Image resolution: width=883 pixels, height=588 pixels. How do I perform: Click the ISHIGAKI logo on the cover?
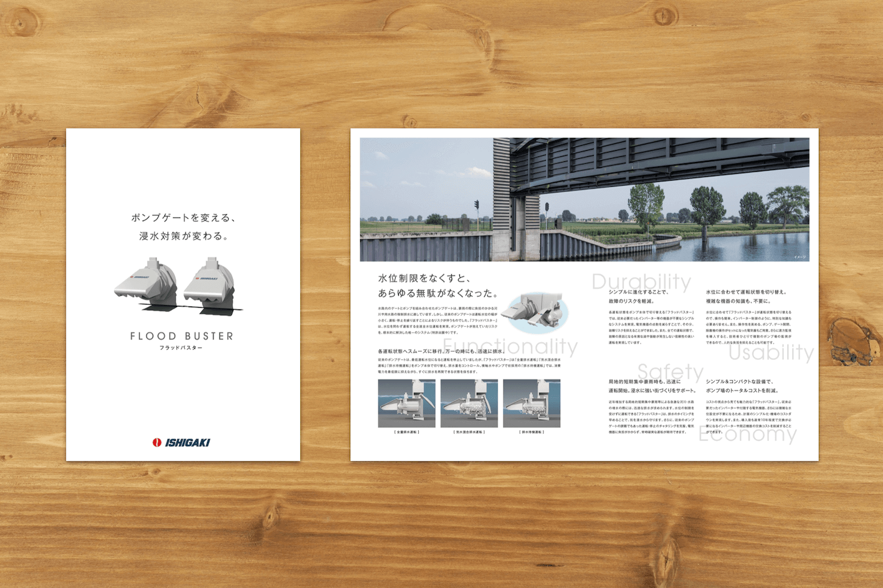click(x=181, y=442)
